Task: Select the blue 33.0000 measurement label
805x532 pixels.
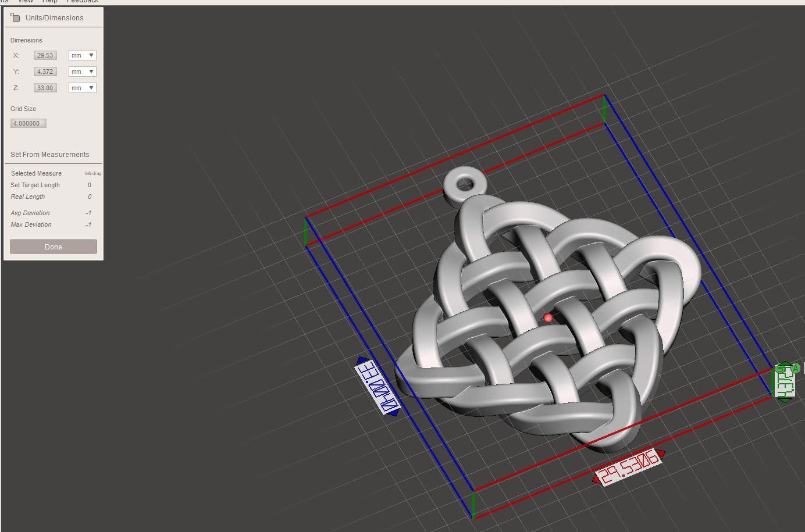Action: point(378,387)
